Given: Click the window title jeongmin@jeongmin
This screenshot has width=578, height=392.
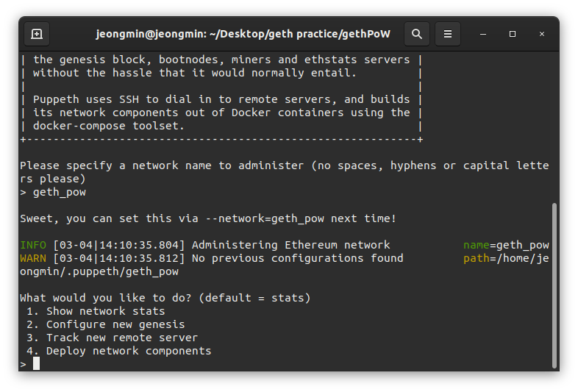Looking at the screenshot, I should click(x=243, y=34).
